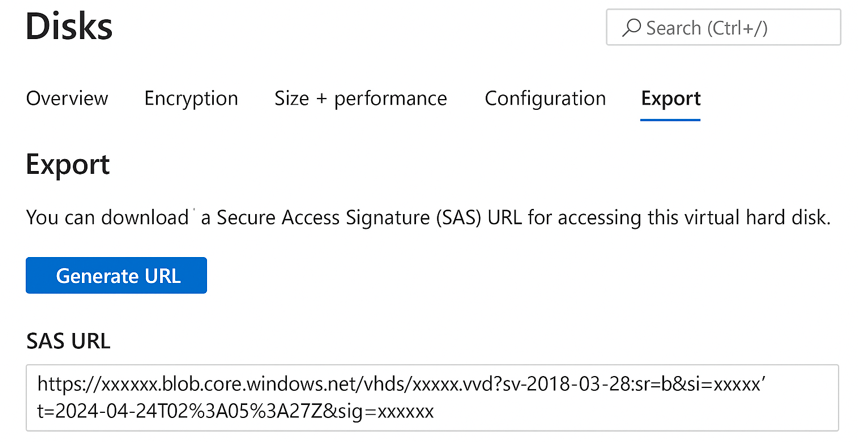Viewport: 858px width, 442px height.
Task: Go to the Configuration tab
Action: 545,98
